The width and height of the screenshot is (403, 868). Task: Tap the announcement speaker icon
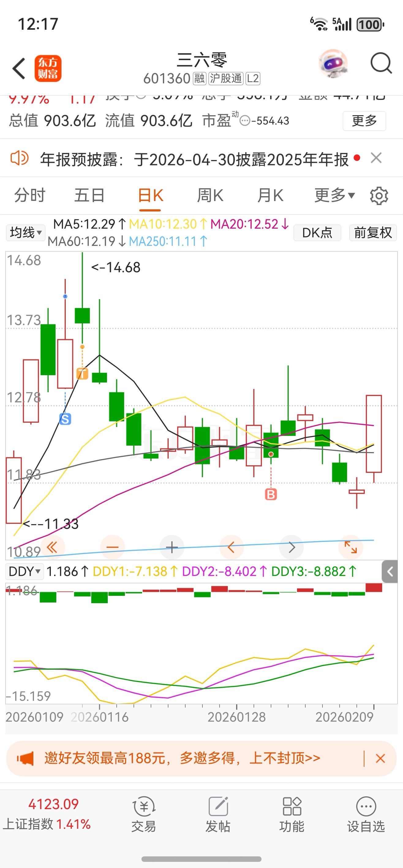coord(20,158)
